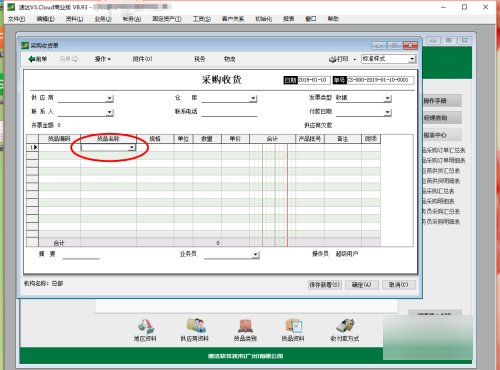This screenshot has width=500, height=370.
Task: Expand the 货品名称 cell dropdown in row 1
Action: click(x=132, y=147)
